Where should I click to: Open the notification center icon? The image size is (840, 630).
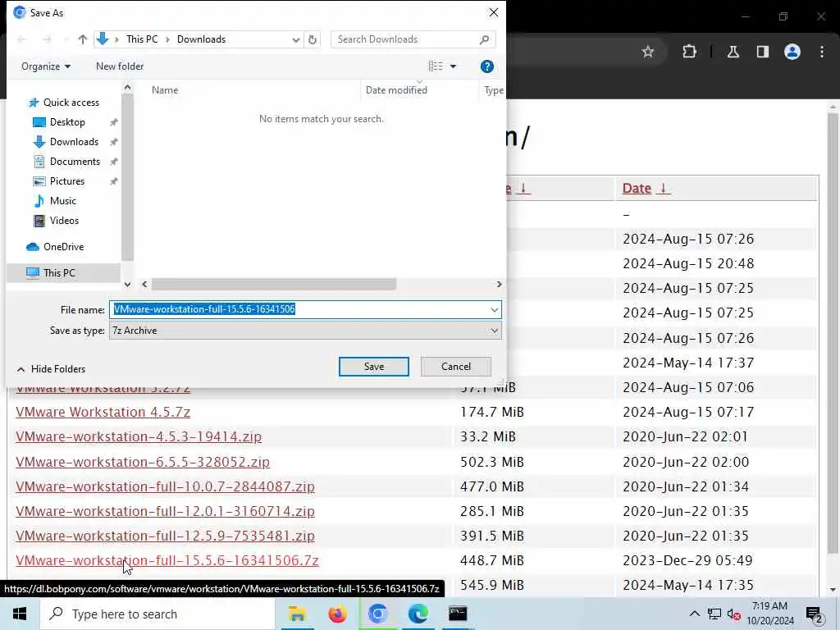click(x=814, y=614)
